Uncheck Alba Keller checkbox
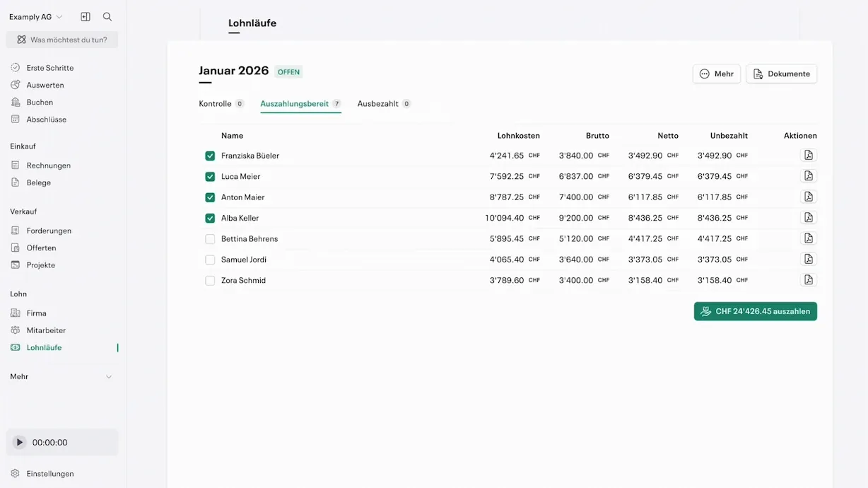Image resolution: width=868 pixels, height=488 pixels. 210,218
